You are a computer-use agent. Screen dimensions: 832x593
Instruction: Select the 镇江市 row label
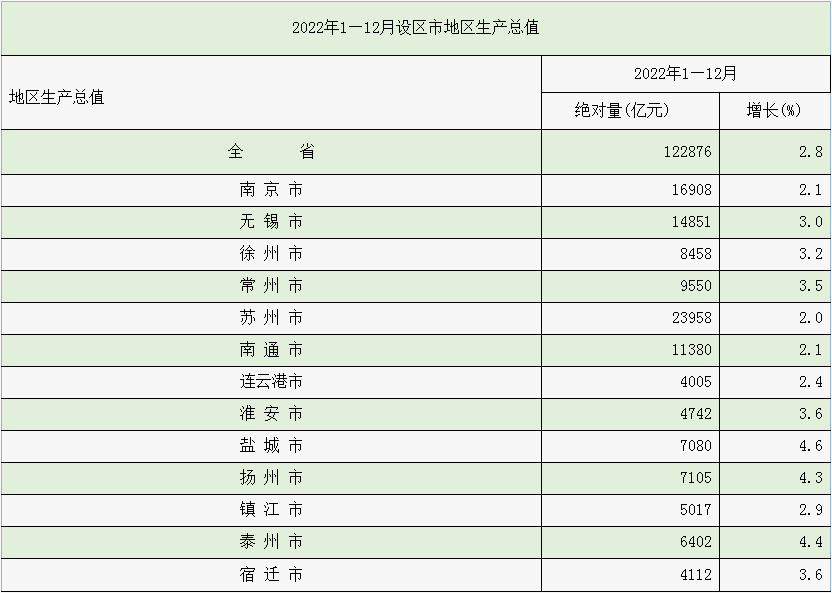(x=271, y=510)
